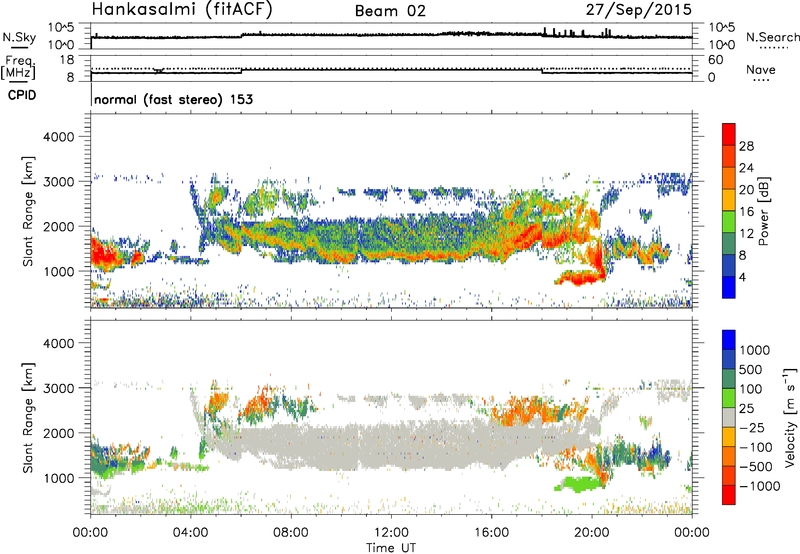The width and height of the screenshot is (800, 554).
Task: Click 'Slant Range [km]' label of power panel
Action: [x=28, y=211]
